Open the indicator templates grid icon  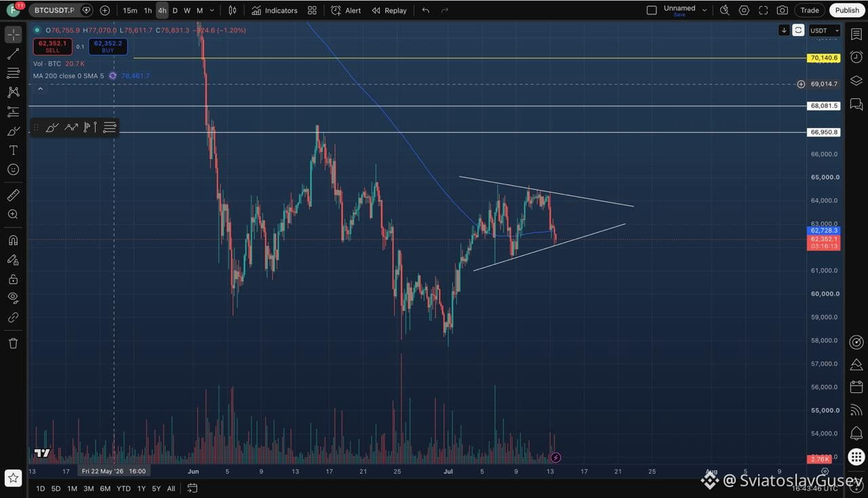click(312, 10)
